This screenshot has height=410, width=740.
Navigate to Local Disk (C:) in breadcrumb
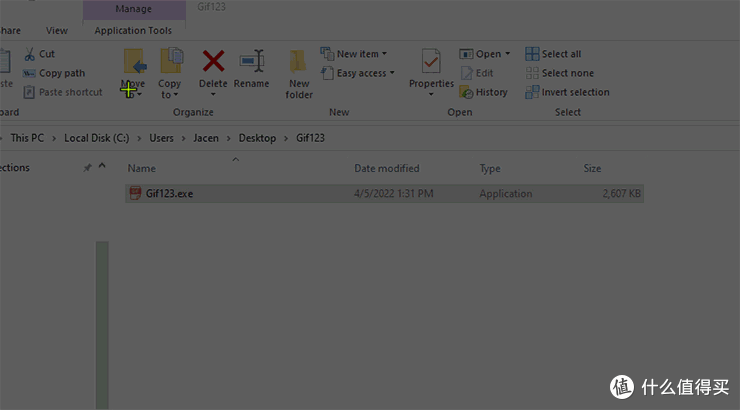97,138
